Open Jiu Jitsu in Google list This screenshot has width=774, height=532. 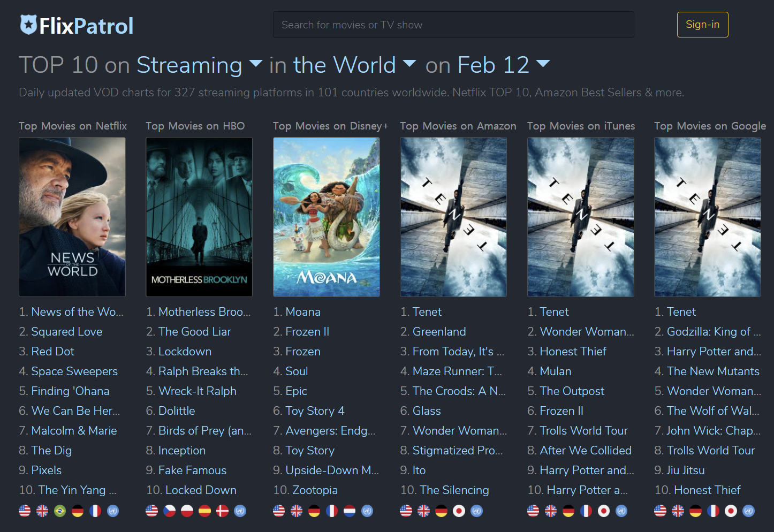686,470
